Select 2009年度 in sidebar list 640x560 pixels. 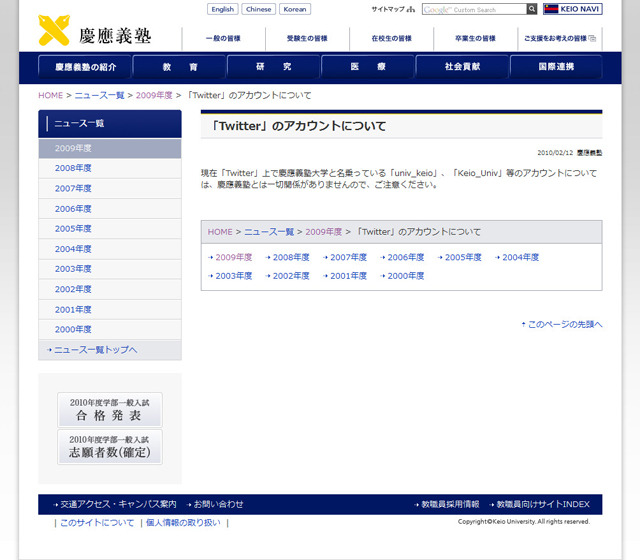click(x=110, y=148)
